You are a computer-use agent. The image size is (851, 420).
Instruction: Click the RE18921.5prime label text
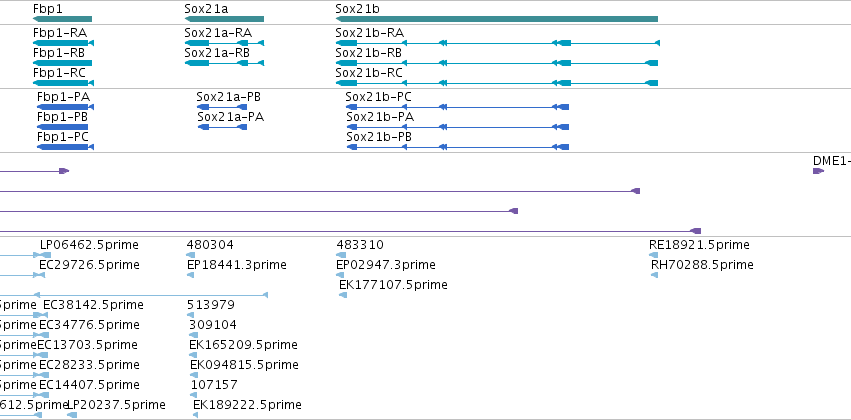[x=699, y=245]
